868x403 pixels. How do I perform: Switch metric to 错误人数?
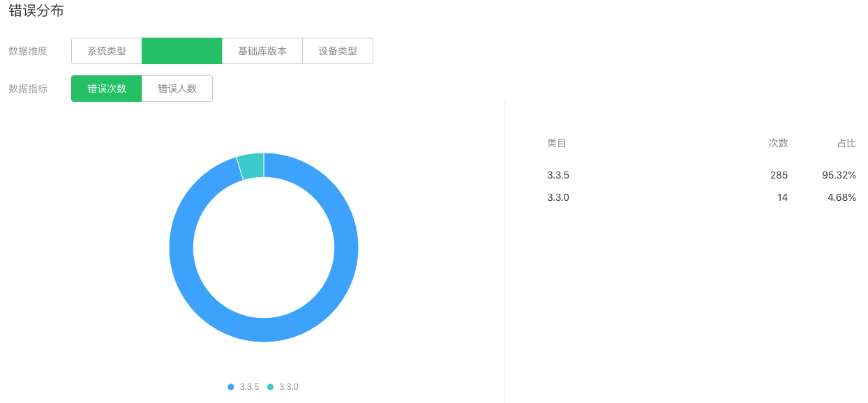[177, 89]
